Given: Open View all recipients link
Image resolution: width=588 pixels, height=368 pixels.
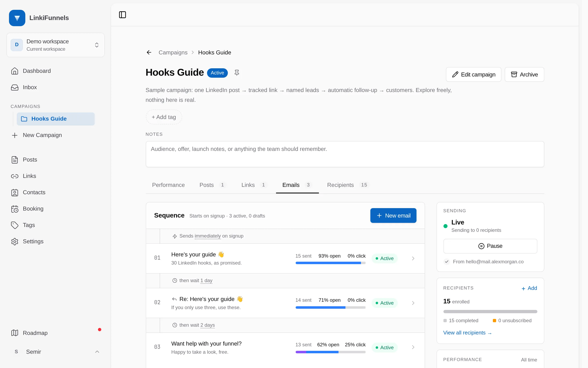Looking at the screenshot, I should point(467,333).
